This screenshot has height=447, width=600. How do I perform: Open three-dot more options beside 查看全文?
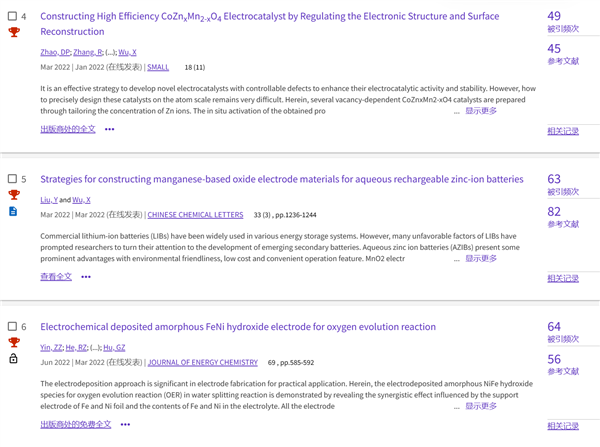(x=86, y=276)
